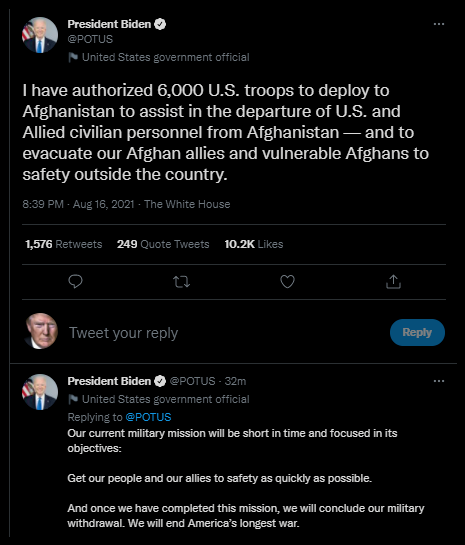Image resolution: width=465 pixels, height=545 pixels.
Task: Open the 249 Quote Tweets list
Action: 163,244
